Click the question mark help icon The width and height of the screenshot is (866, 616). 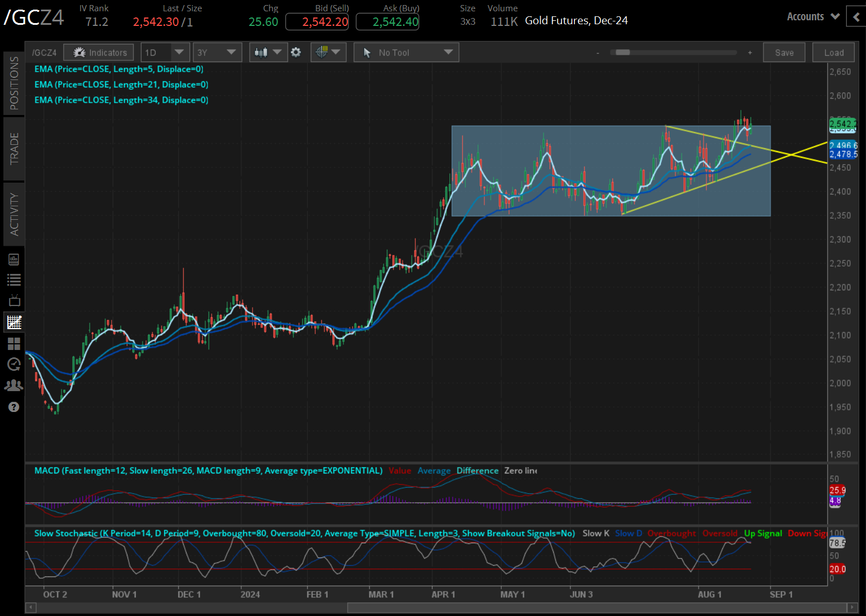14,407
